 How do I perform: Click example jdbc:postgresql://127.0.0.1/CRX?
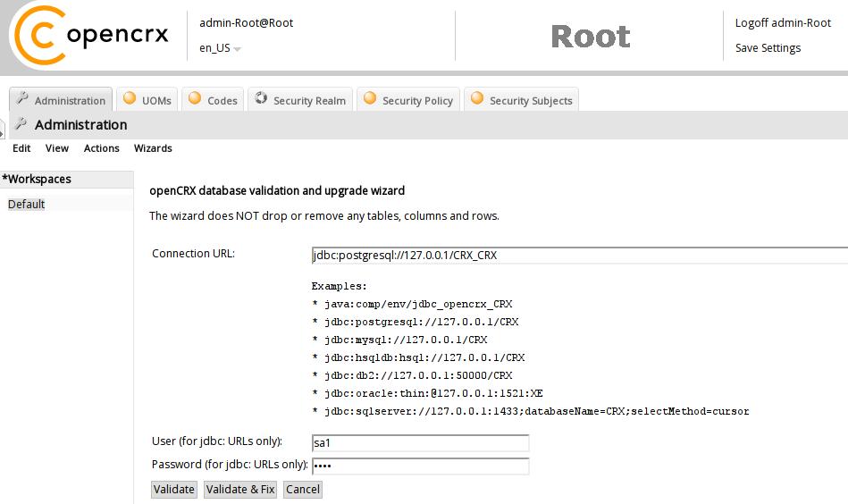[421, 322]
